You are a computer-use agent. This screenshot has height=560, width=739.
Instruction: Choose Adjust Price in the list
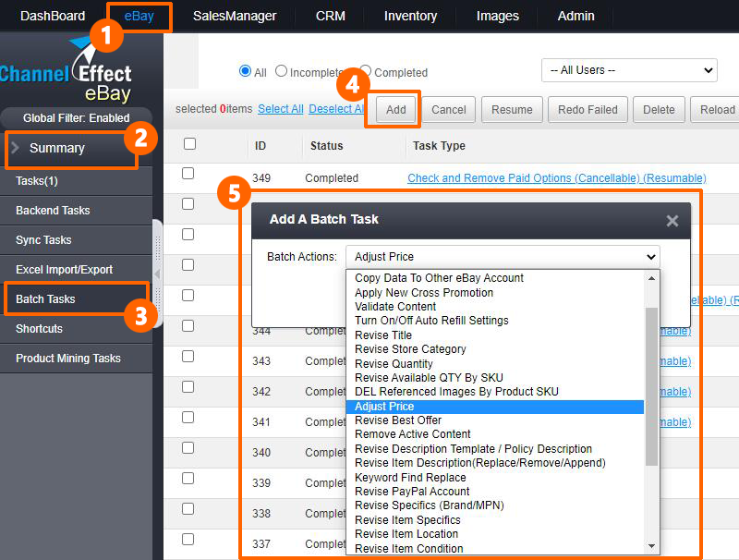[x=495, y=407]
